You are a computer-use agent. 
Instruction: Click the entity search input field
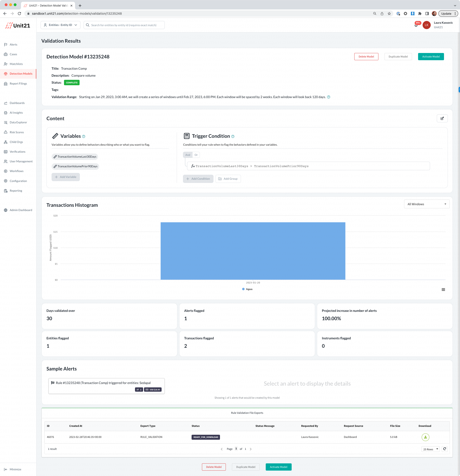126,25
